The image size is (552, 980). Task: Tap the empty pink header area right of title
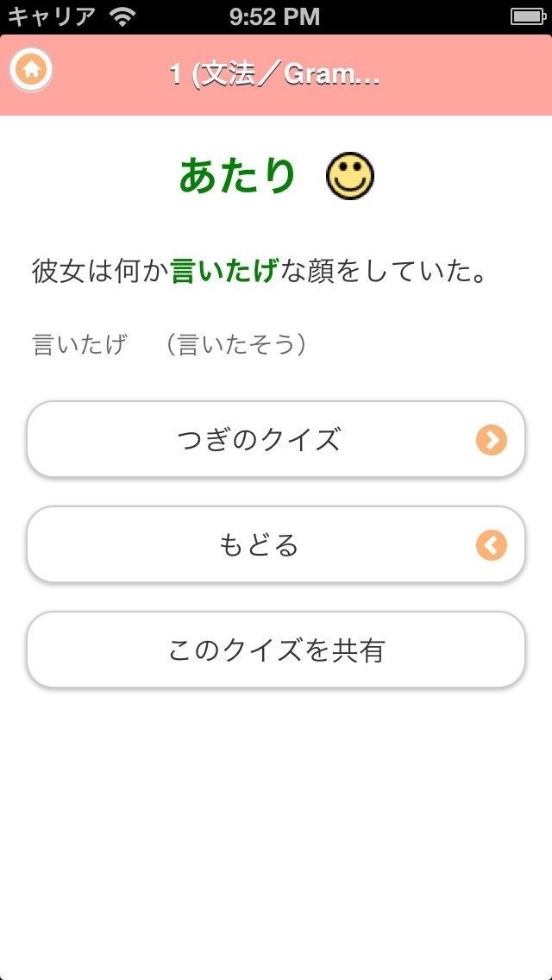click(x=466, y=75)
